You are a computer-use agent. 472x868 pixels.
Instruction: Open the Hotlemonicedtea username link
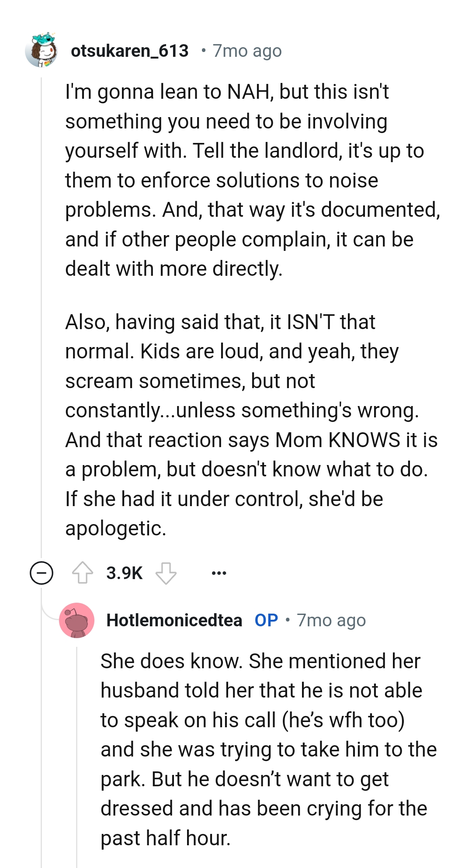(174, 620)
